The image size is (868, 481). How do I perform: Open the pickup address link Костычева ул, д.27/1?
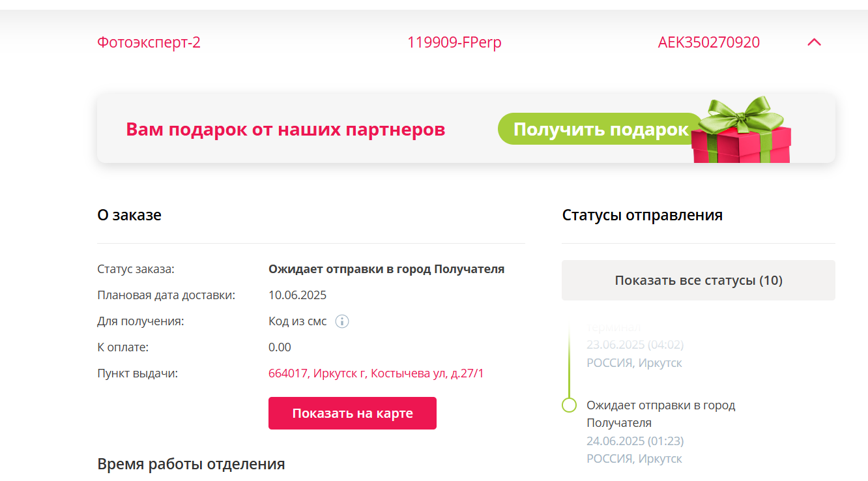(x=376, y=373)
